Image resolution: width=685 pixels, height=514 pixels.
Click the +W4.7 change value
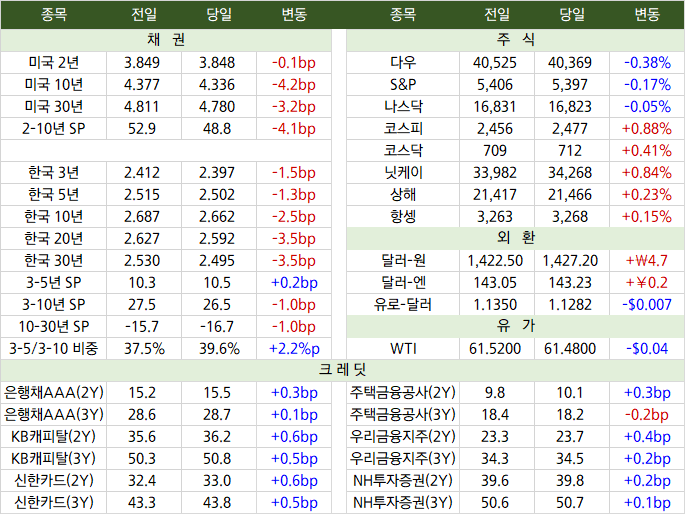[647, 261]
